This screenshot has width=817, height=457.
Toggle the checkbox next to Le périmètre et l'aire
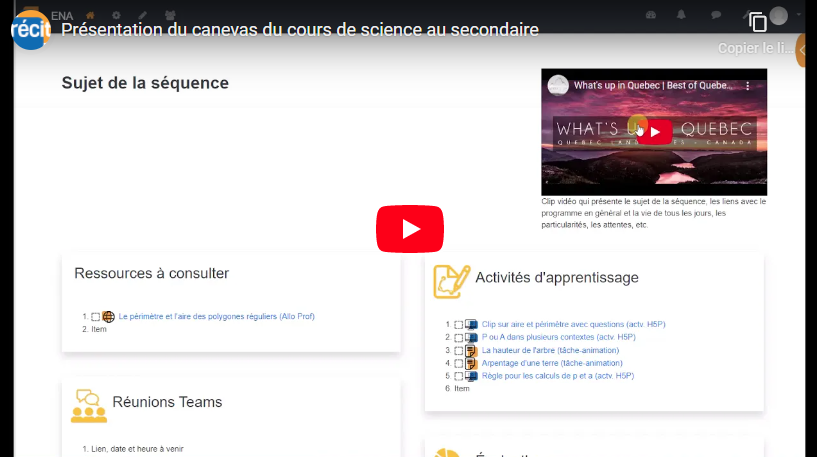pos(96,317)
